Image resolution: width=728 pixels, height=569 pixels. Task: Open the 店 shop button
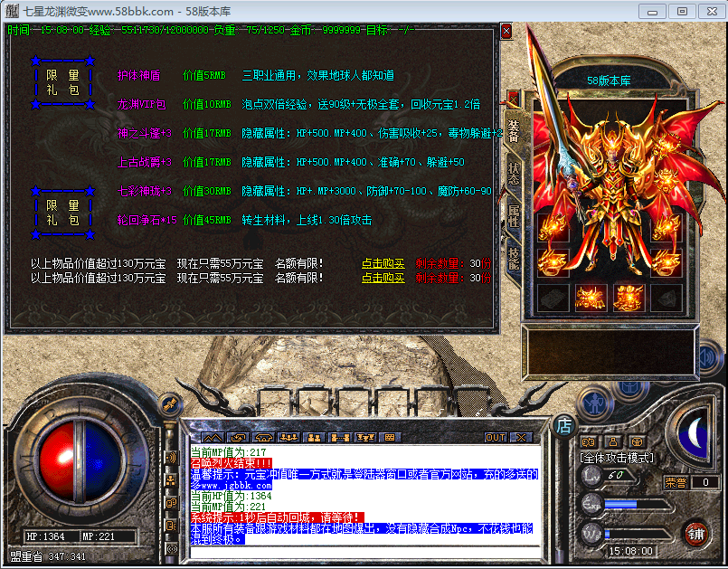[x=563, y=425]
